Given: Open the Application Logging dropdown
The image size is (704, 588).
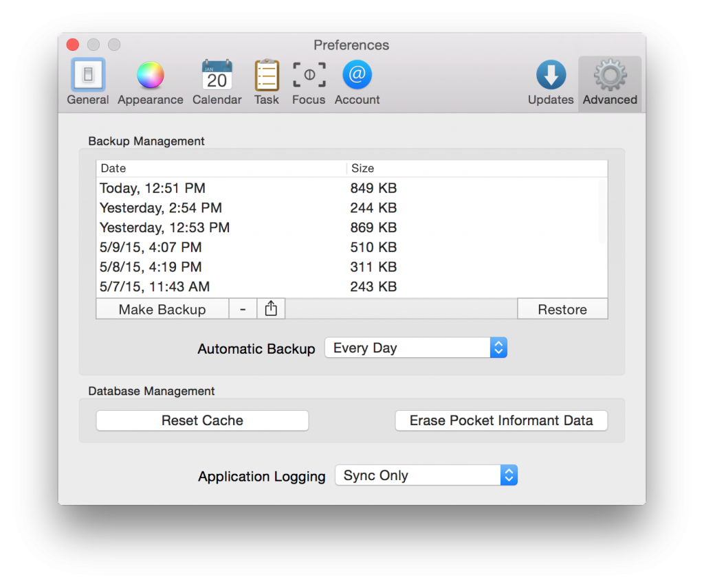Looking at the screenshot, I should point(426,475).
